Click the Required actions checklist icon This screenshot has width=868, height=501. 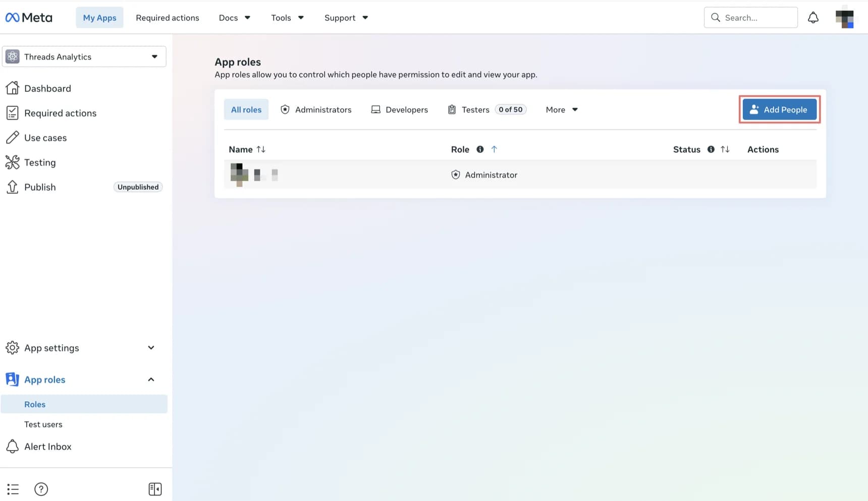tap(13, 113)
